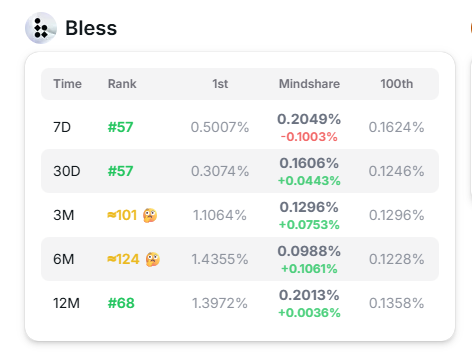Click the ≈124 rank value
The height and width of the screenshot is (363, 472).
pyautogui.click(x=123, y=259)
